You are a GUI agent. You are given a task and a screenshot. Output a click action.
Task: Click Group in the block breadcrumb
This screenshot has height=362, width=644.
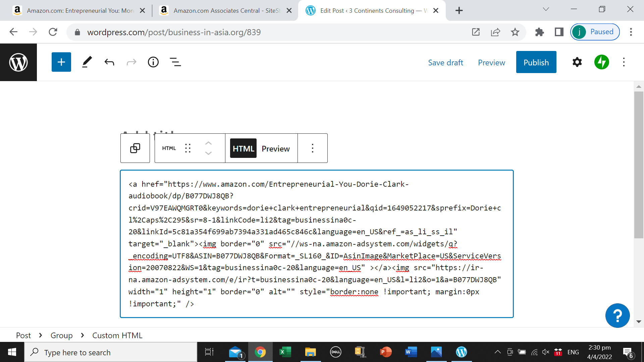click(x=61, y=336)
